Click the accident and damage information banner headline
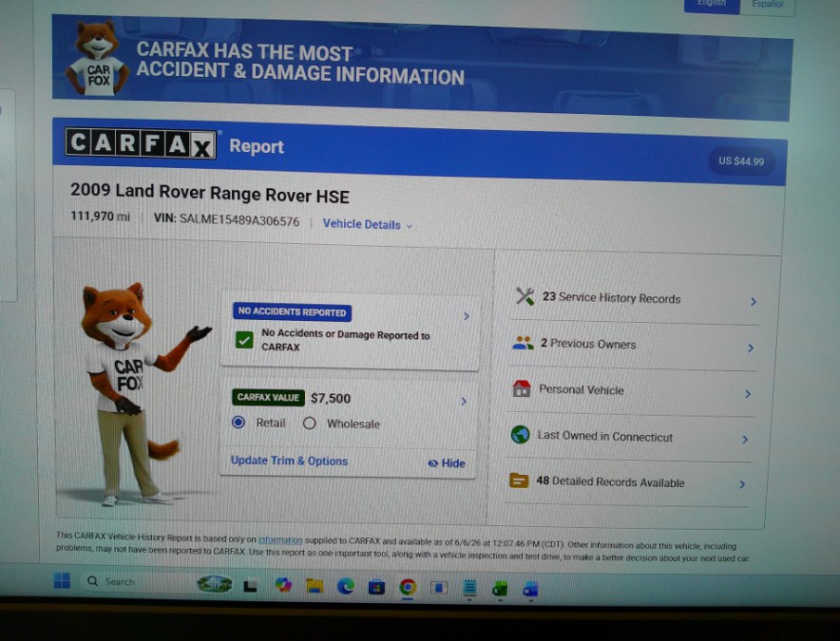The height and width of the screenshot is (641, 840). coord(300,65)
